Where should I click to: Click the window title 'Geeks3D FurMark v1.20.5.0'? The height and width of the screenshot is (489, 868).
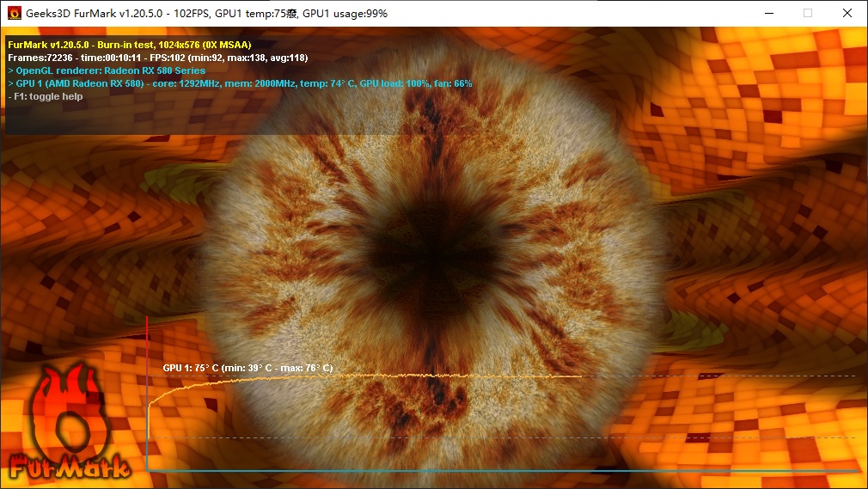(95, 13)
